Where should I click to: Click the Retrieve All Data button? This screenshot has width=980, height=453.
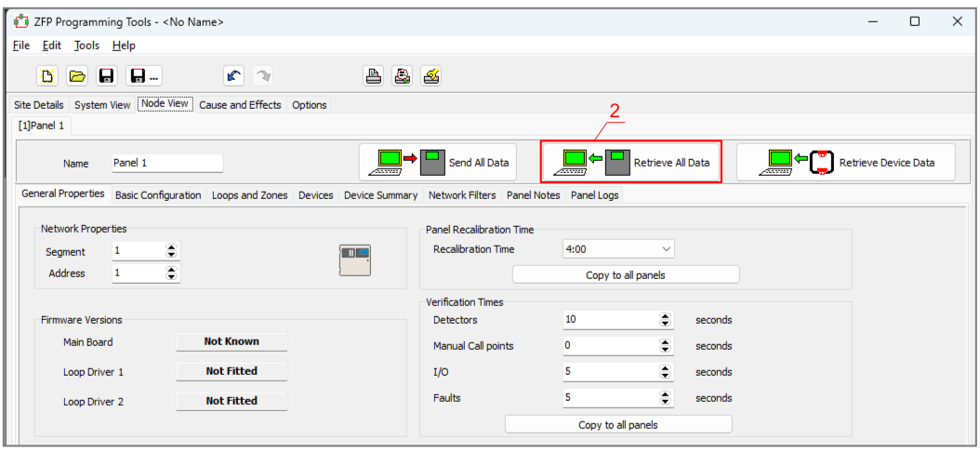[631, 163]
